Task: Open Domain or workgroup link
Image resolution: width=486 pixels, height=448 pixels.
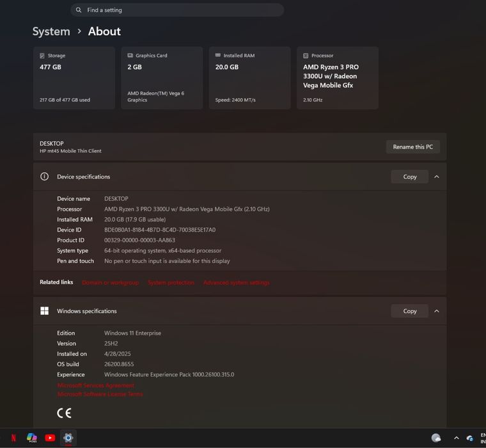Action: (x=111, y=283)
